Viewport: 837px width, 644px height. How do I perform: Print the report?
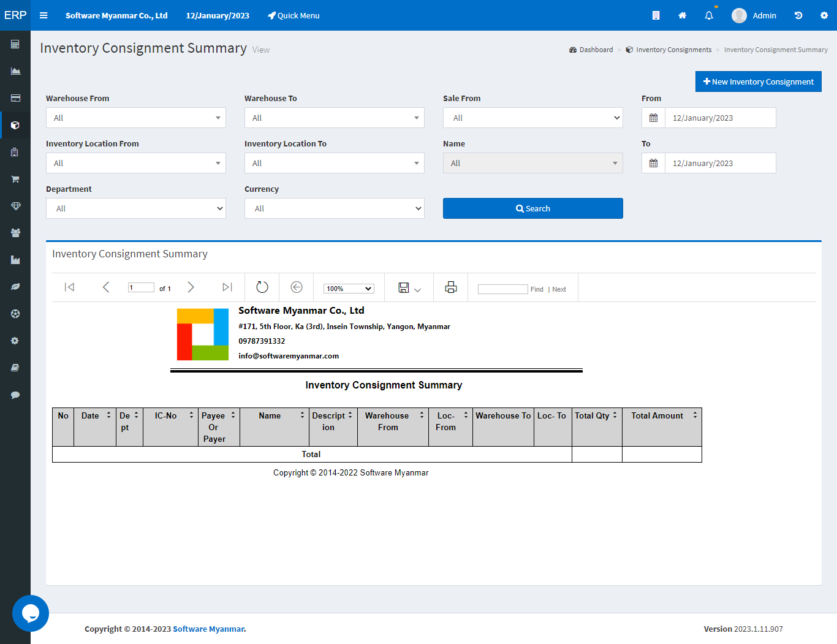click(x=451, y=287)
